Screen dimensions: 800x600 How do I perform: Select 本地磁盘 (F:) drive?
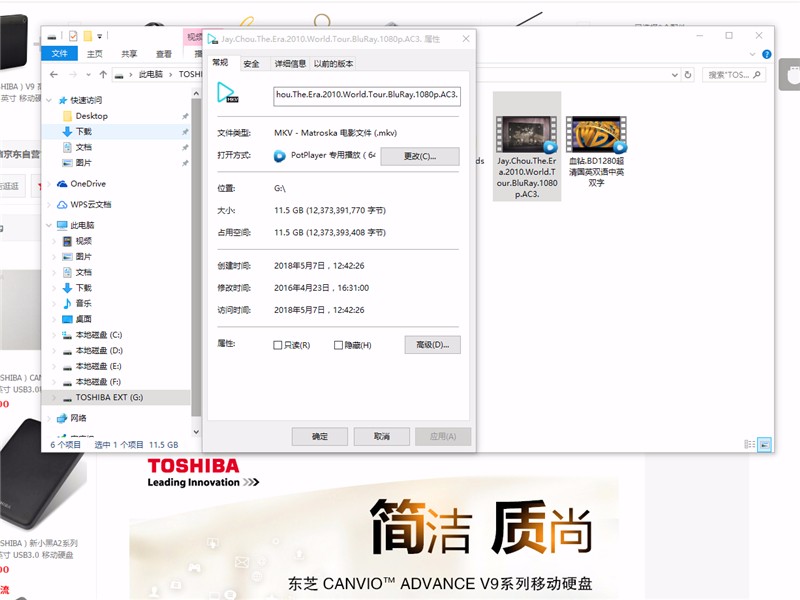(98, 382)
